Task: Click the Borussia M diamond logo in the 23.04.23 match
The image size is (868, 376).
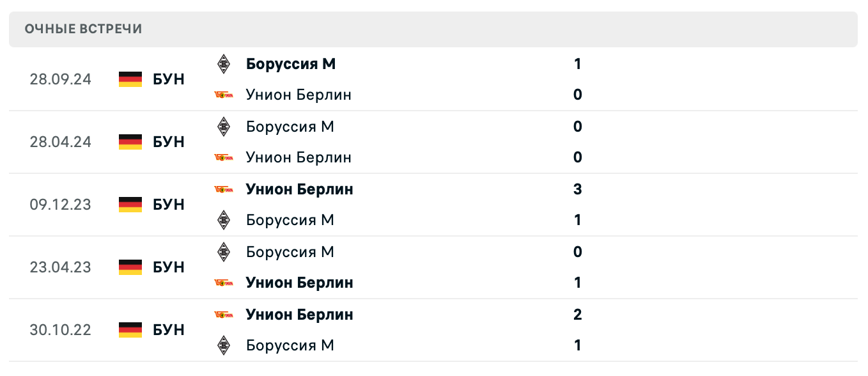Action: [x=224, y=251]
